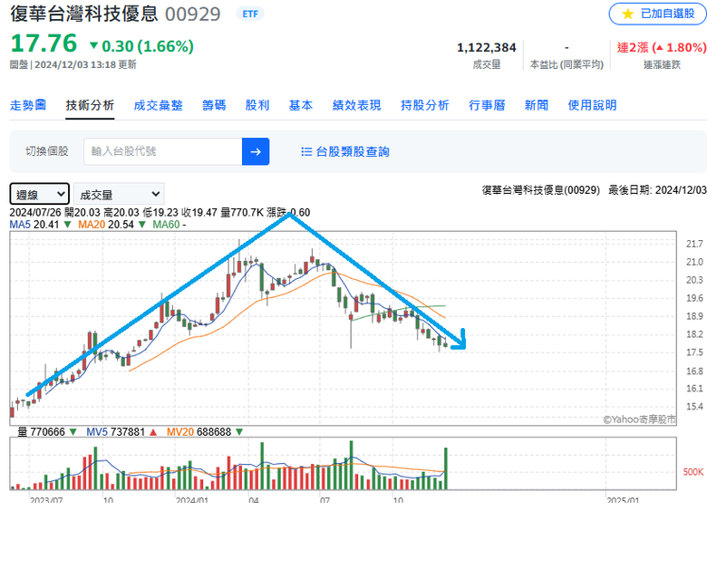Screen dimensions: 707x588
Task: Open the 週線 period dropdown
Action: tap(40, 194)
